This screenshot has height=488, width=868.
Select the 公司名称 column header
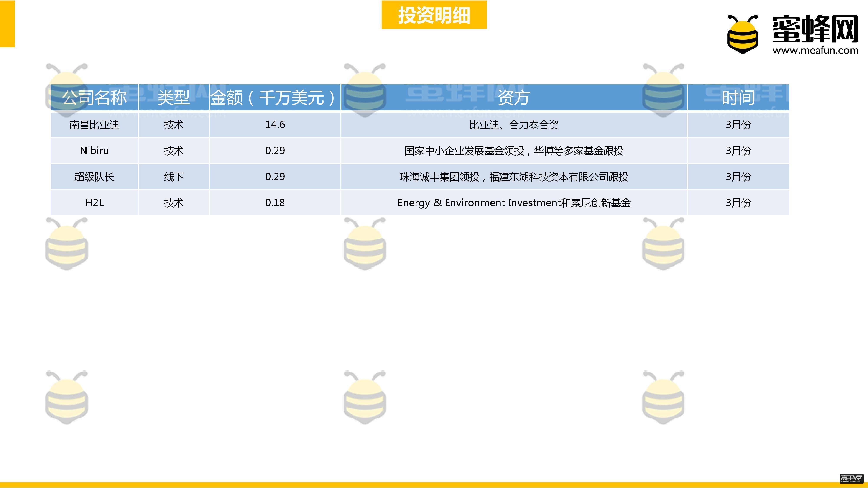94,97
